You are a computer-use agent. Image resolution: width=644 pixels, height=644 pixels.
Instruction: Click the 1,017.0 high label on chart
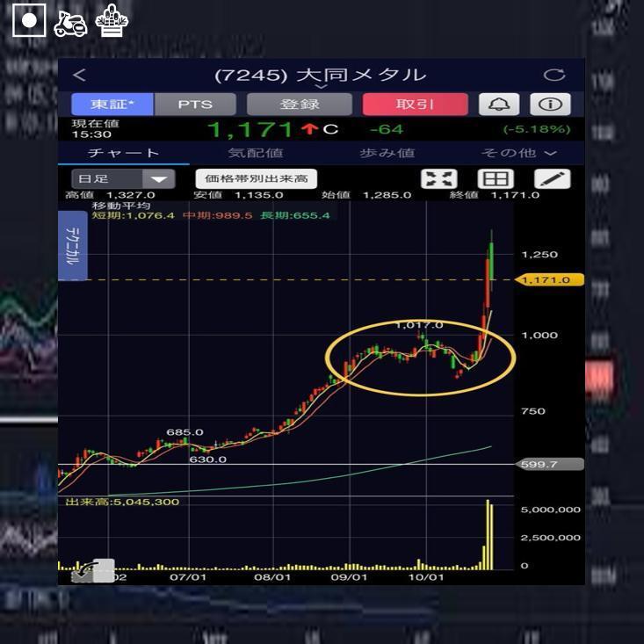pyautogui.click(x=419, y=325)
